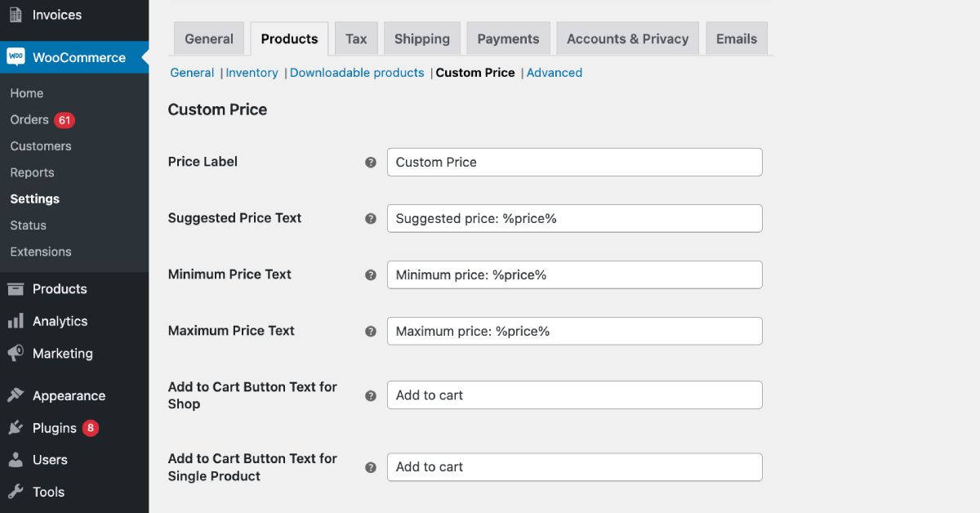Switch to the Emails tab
This screenshot has height=513, width=980.
tap(737, 38)
